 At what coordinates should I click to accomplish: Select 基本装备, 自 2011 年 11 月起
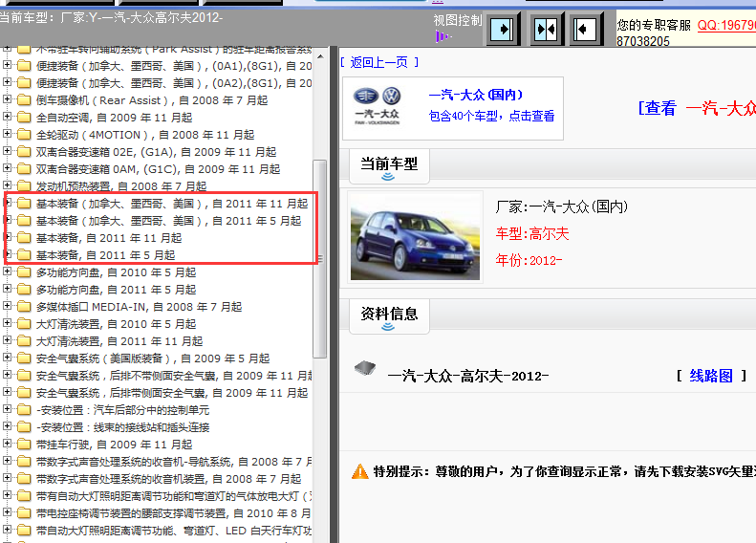pos(109,238)
